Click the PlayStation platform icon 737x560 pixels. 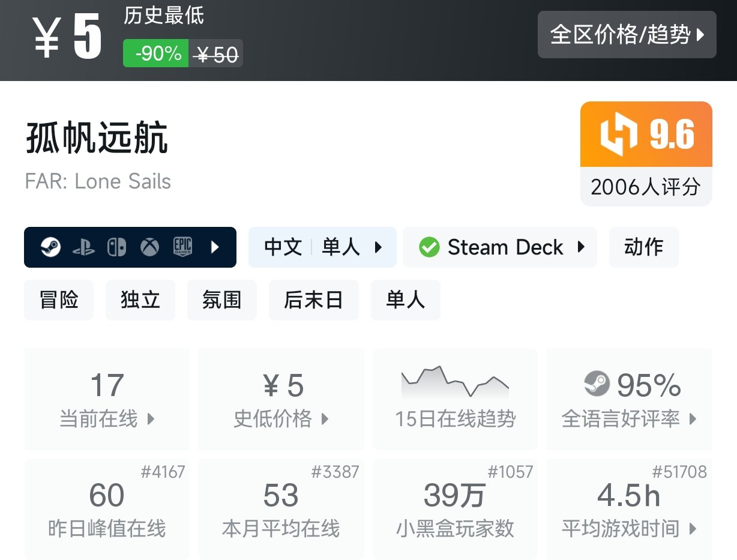tap(83, 247)
